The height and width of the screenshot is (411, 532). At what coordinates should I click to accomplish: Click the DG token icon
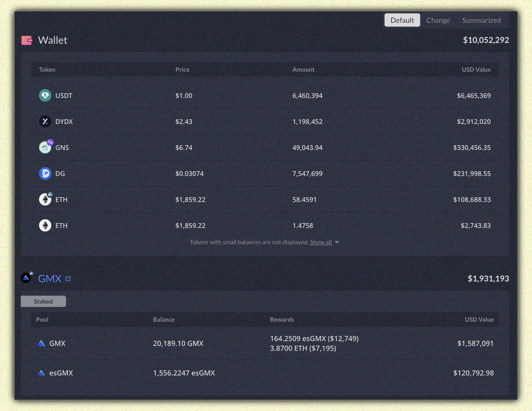click(45, 174)
